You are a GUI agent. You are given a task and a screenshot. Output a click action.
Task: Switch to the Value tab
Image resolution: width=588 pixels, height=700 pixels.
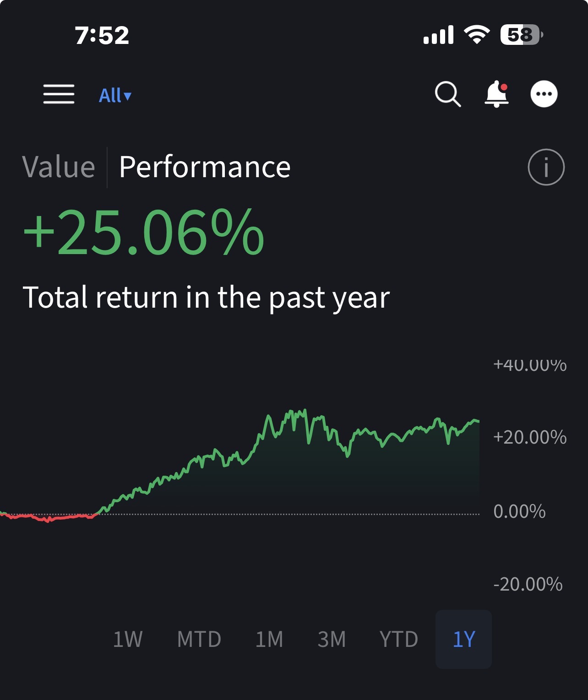coord(59,167)
